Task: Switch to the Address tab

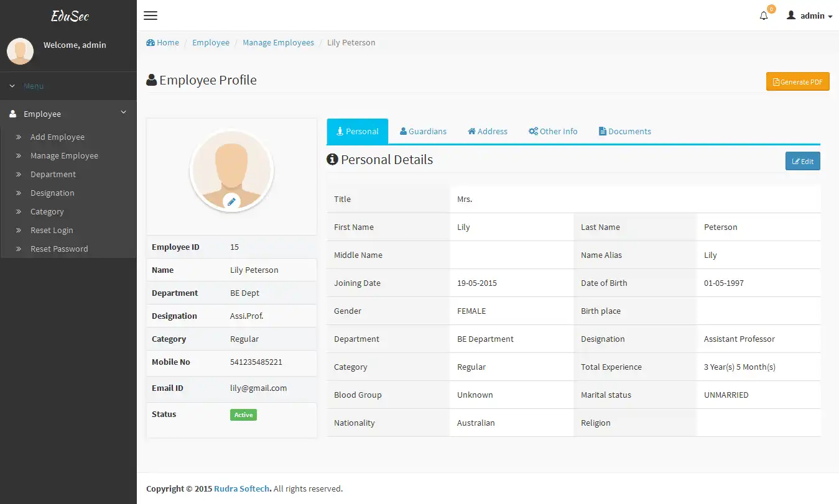Action: click(488, 131)
